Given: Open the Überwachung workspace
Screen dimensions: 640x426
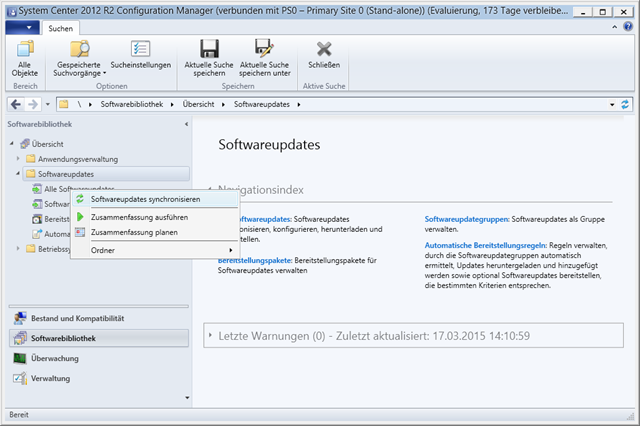Looking at the screenshot, I should coord(99,358).
